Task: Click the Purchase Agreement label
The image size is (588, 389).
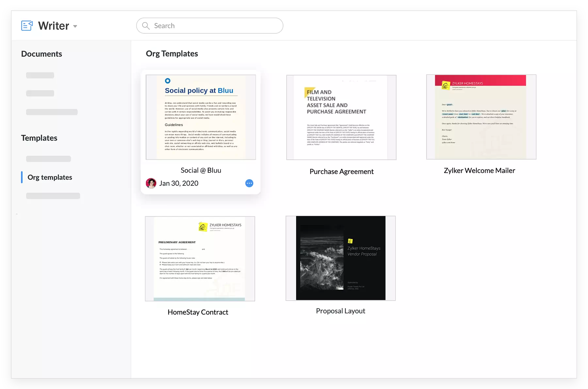Action: click(x=342, y=172)
